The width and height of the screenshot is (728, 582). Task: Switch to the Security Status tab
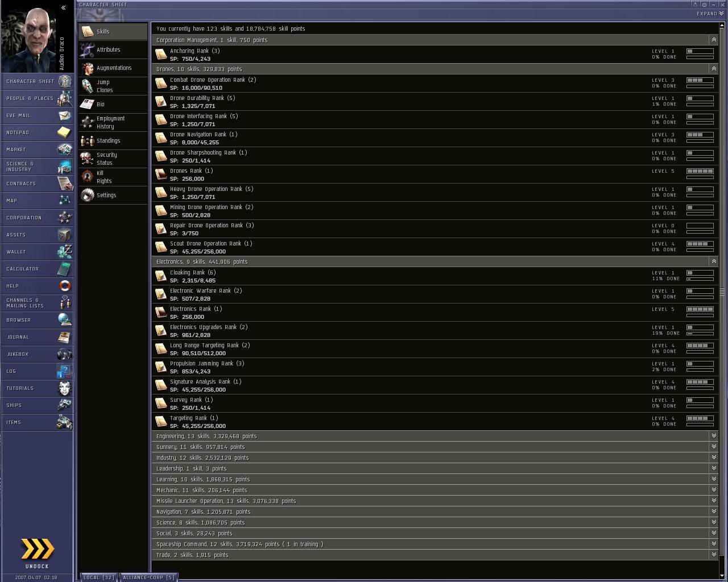pos(113,159)
